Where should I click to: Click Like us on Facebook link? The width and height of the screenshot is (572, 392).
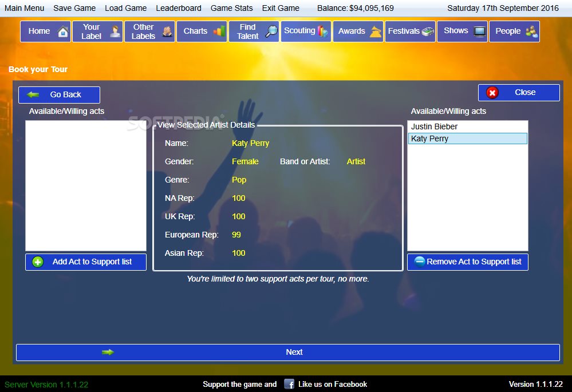pyautogui.click(x=333, y=384)
